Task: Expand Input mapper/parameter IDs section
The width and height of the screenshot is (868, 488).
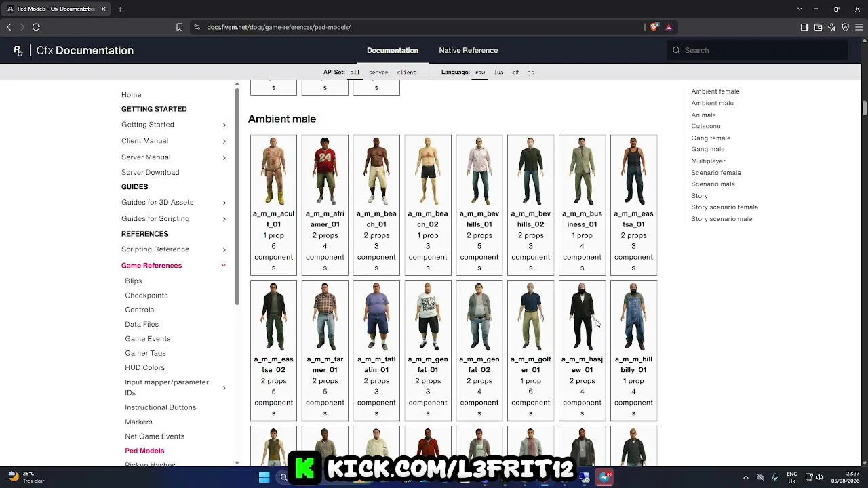Action: [224, 388]
